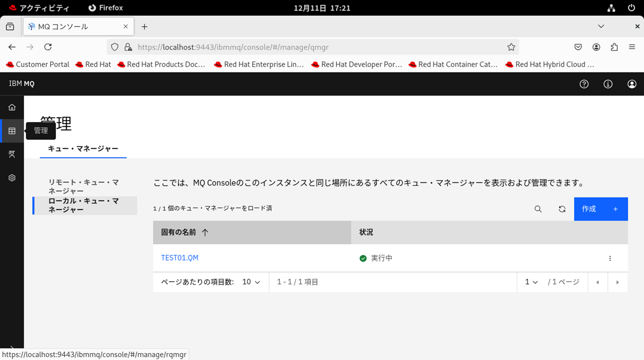Select the キュー・マネージャー tab
This screenshot has width=644, height=360.
[x=83, y=149]
